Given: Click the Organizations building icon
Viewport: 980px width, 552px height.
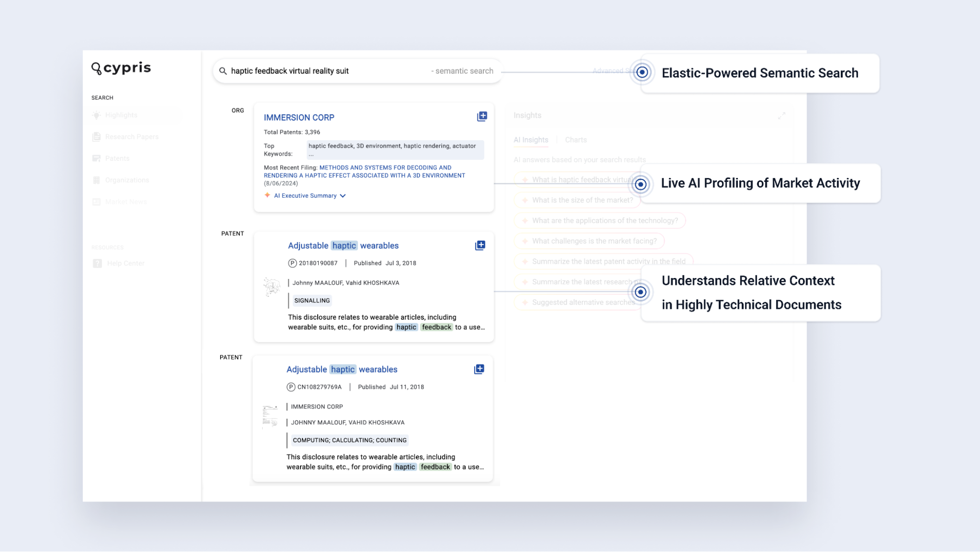Looking at the screenshot, I should (97, 180).
